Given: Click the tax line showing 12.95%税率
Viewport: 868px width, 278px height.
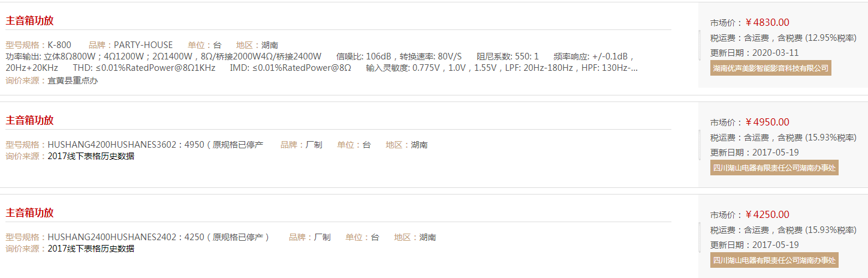Looking at the screenshot, I should pyautogui.click(x=783, y=37).
